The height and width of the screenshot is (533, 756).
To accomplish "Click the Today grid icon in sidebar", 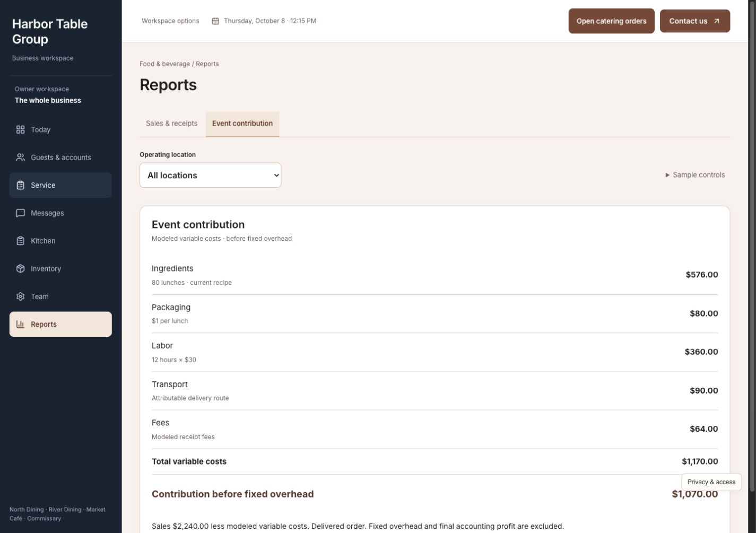I will 20,129.
